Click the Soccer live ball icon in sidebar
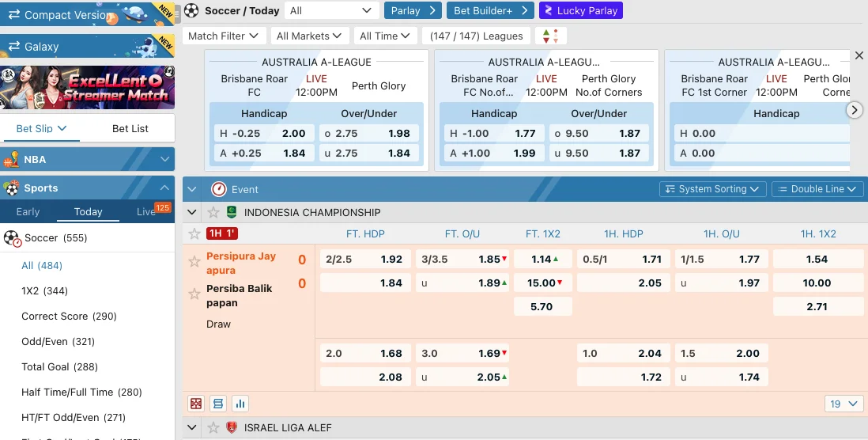The height and width of the screenshot is (440, 868). click(12, 238)
